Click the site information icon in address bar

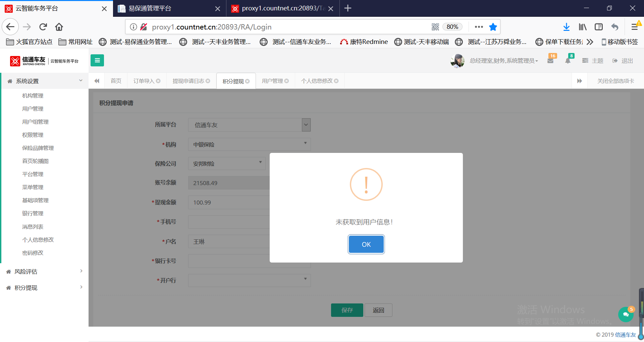133,27
